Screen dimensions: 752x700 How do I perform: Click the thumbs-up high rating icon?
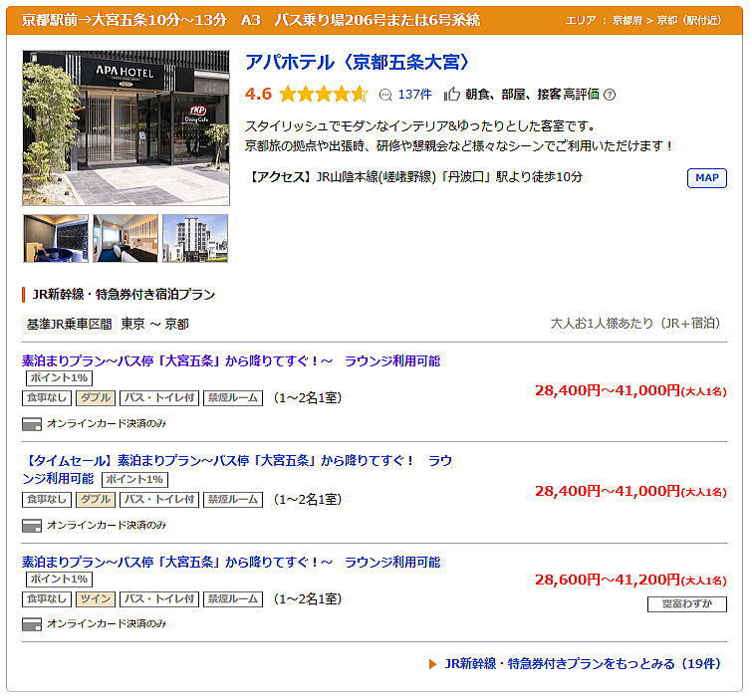point(452,94)
